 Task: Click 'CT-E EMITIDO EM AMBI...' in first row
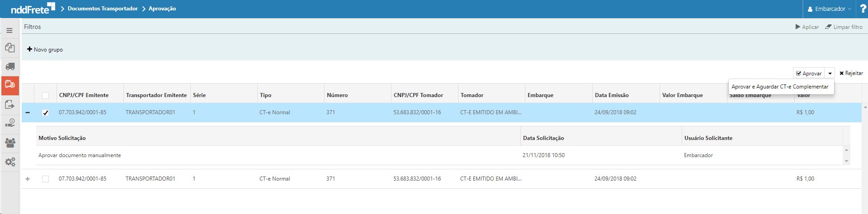[491, 112]
